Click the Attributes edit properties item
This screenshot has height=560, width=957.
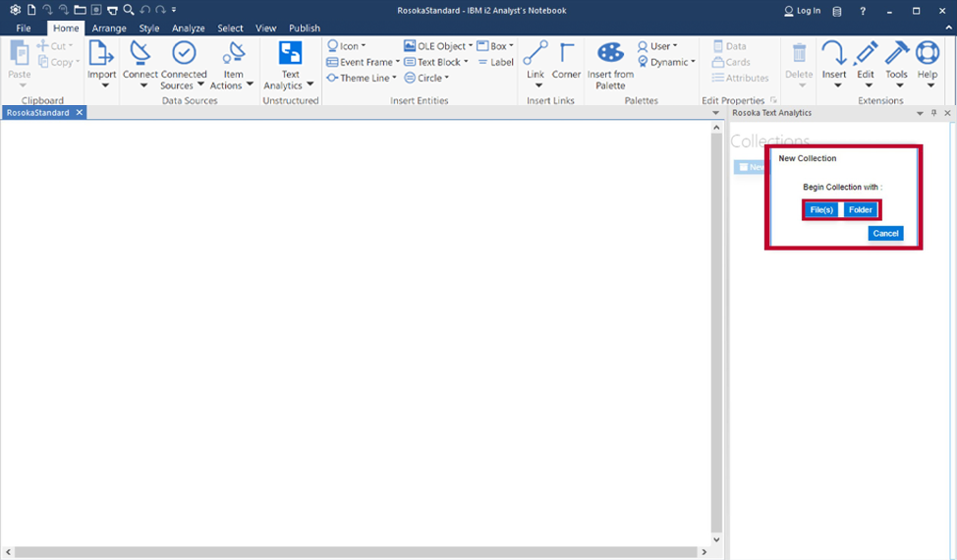coord(740,78)
